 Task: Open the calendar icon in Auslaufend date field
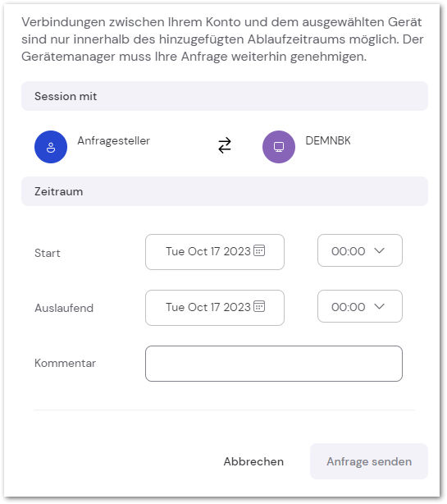point(259,306)
